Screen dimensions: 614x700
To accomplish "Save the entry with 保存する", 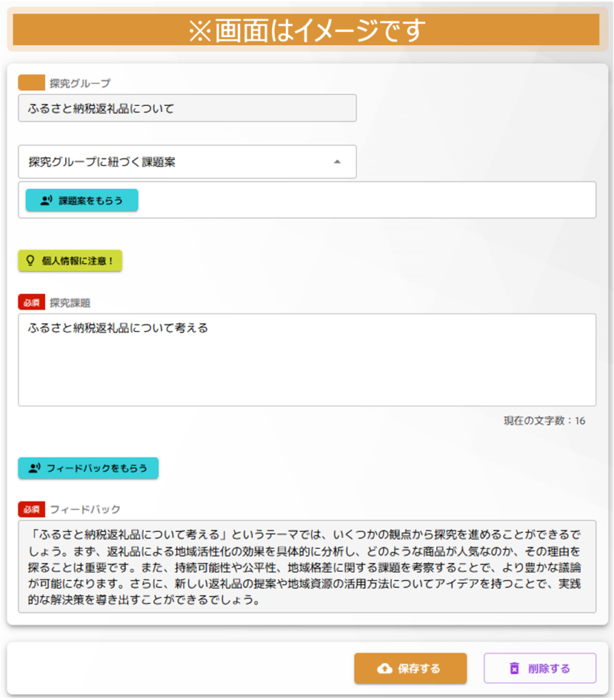I will point(410,669).
